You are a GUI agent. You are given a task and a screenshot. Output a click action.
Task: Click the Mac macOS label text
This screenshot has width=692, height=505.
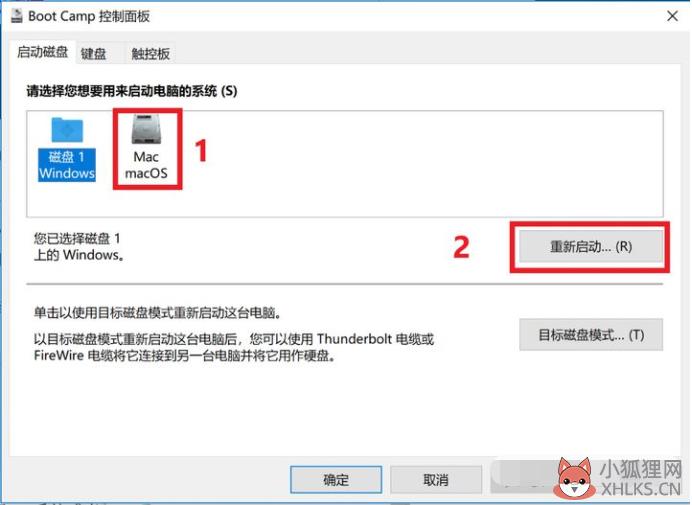[x=146, y=165]
